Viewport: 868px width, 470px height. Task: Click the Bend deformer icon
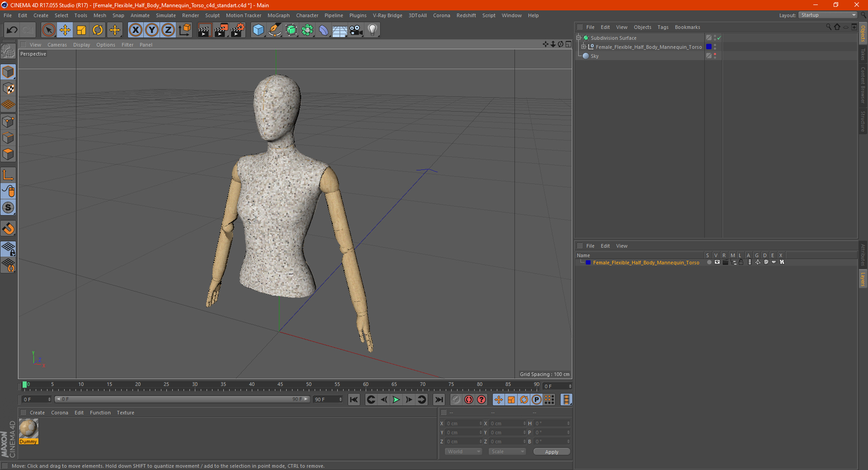click(324, 30)
